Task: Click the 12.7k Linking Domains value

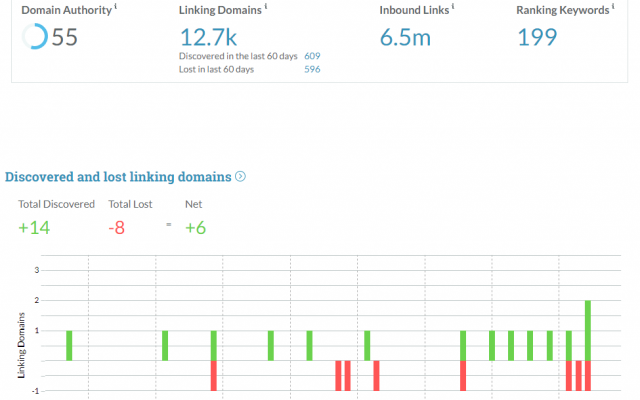Action: click(208, 38)
